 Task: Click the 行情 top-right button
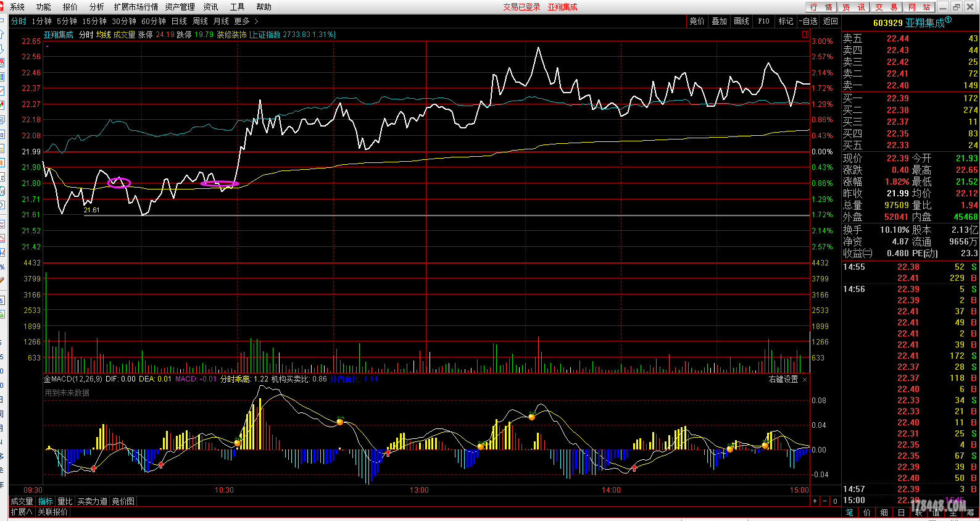tap(821, 7)
